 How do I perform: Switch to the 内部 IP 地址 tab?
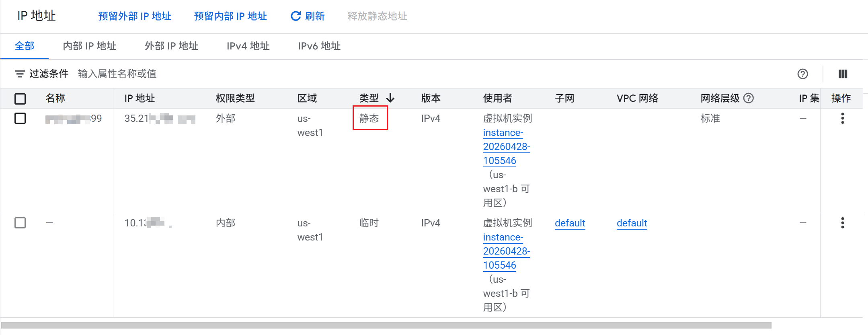click(90, 46)
